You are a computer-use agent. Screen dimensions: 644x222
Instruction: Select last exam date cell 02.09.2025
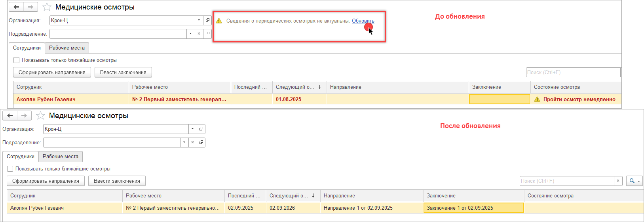245,208
